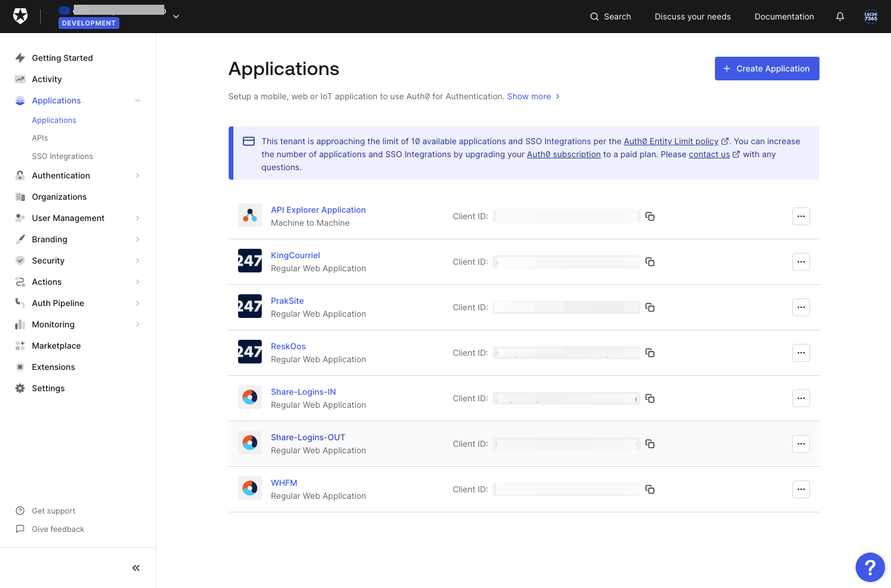Collapse the sidebar with double-chevron icon

136,568
